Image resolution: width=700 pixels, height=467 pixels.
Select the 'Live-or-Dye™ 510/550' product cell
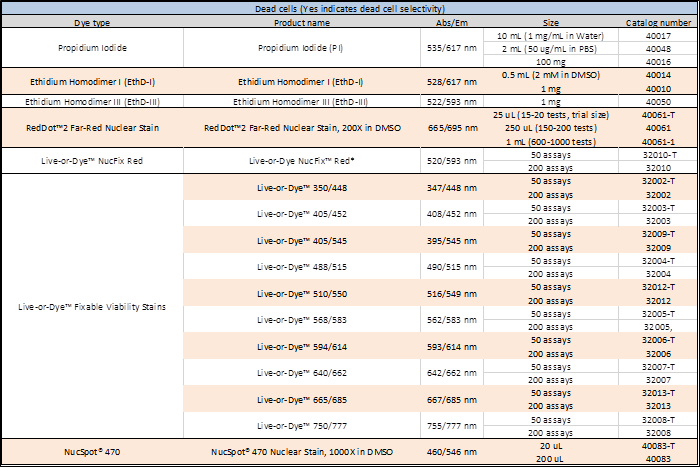point(302,293)
